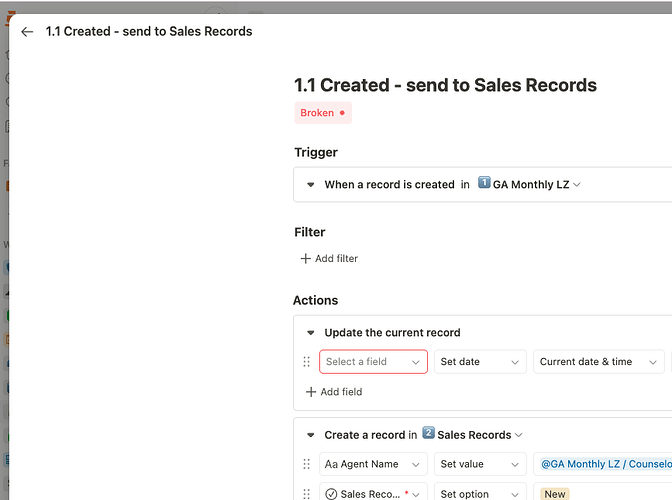Open the Select a field dropdown
This screenshot has width=672, height=500.
(373, 362)
